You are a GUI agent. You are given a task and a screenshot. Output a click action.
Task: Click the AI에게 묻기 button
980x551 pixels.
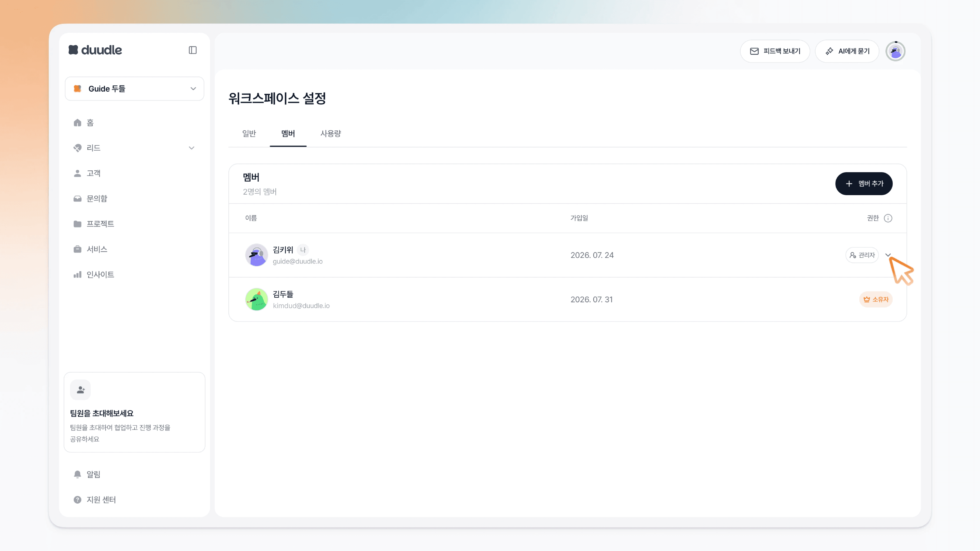pos(847,51)
